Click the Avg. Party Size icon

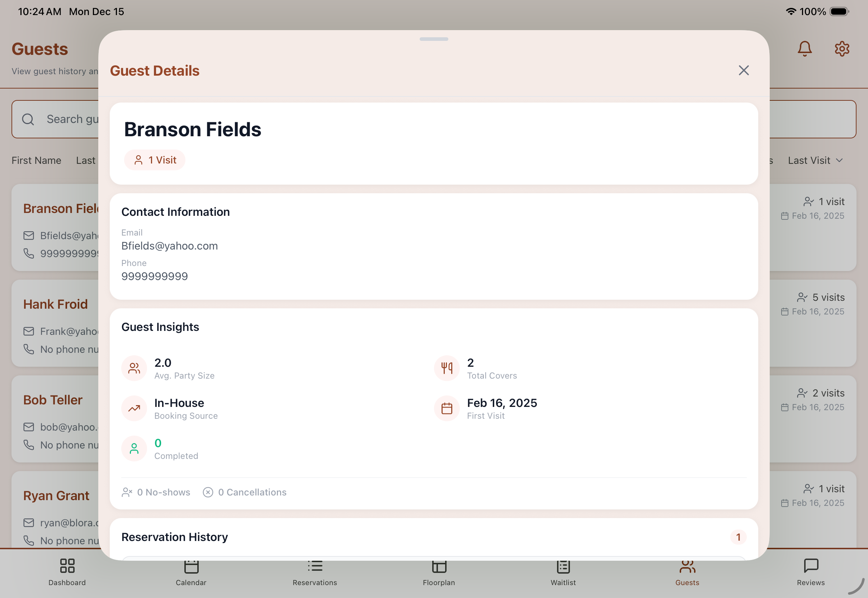pos(134,368)
